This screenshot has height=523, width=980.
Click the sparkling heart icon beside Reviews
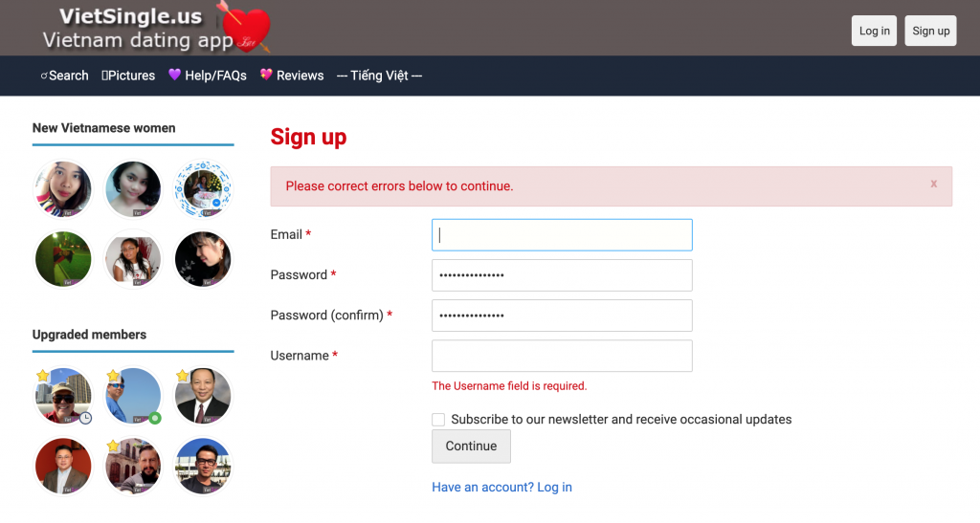tap(266, 75)
